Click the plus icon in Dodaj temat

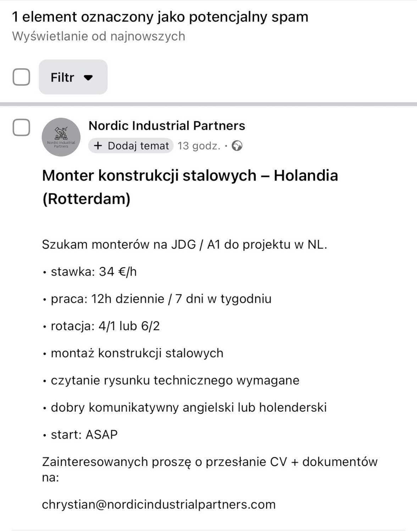pos(98,146)
